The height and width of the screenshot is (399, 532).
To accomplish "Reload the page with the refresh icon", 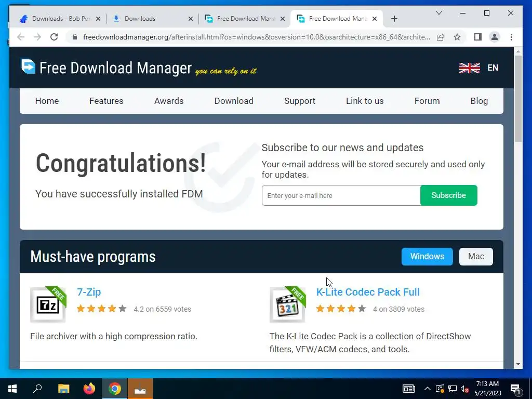I will (x=54, y=37).
